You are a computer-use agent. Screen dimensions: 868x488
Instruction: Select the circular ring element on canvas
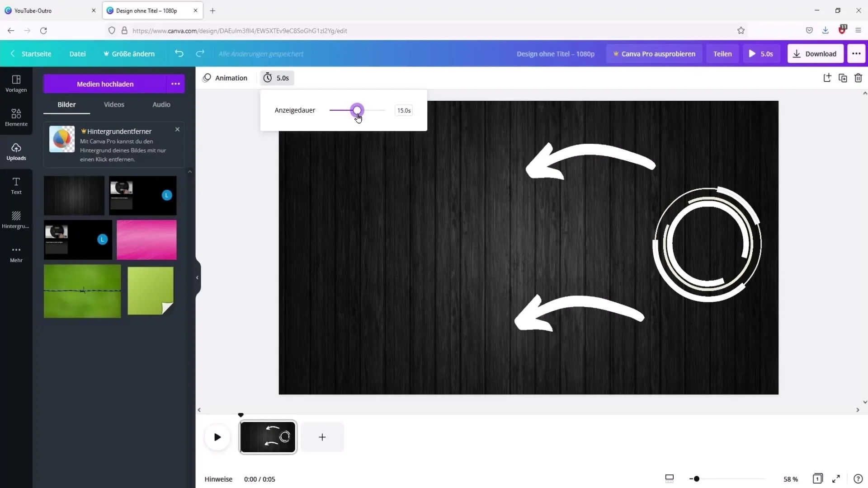coord(707,244)
